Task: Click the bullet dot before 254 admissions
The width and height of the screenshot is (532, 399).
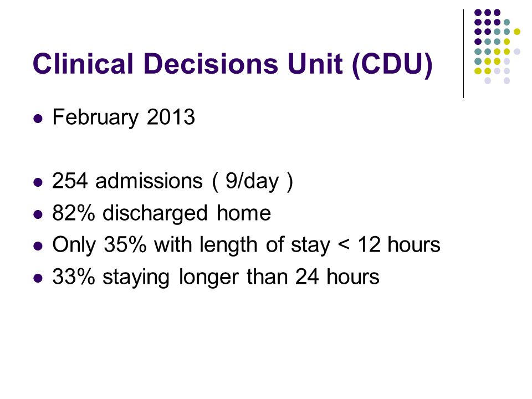Action: 38,182
